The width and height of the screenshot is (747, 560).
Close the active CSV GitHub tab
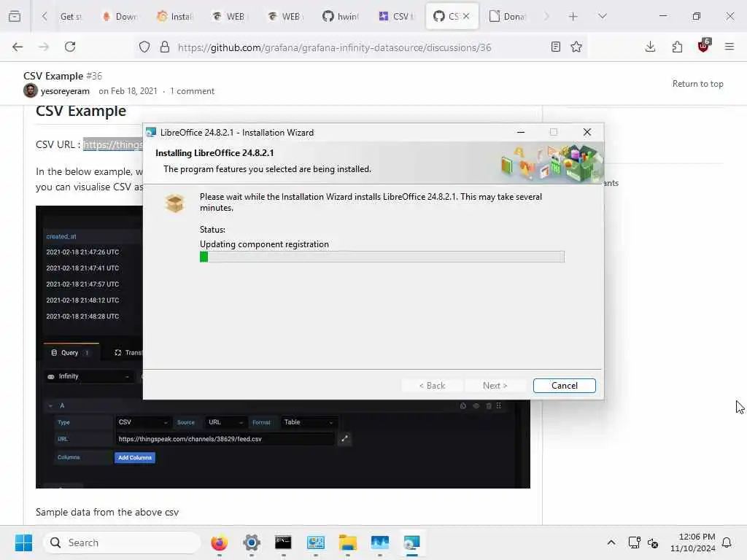(466, 16)
